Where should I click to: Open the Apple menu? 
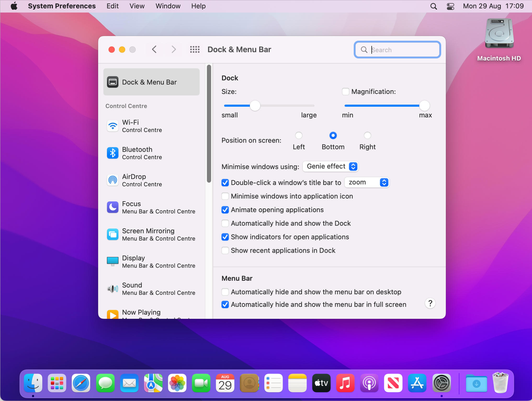pos(14,6)
